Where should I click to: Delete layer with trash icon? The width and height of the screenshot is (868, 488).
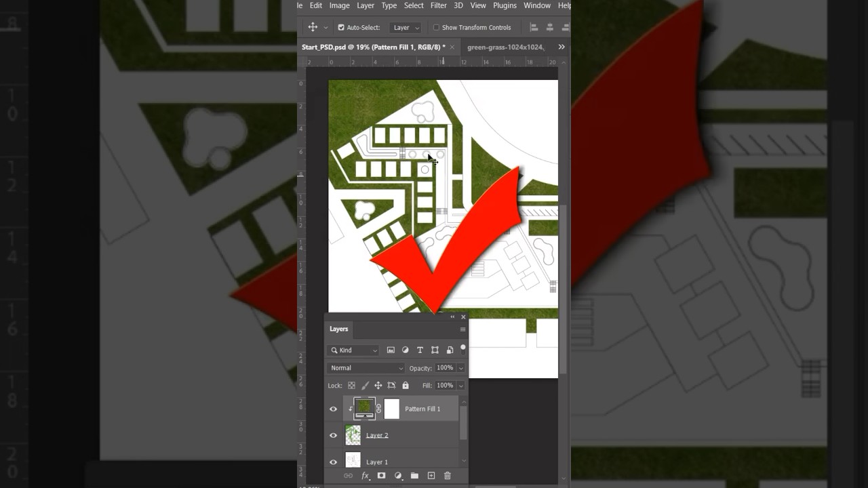coord(447,476)
